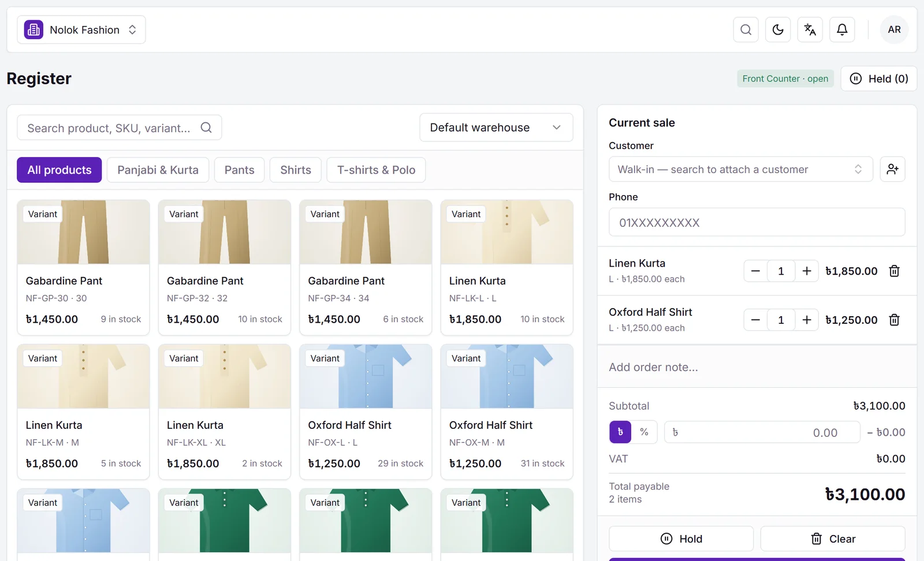Open the search icon in top bar
Viewport: 924px width, 561px height.
(x=746, y=29)
